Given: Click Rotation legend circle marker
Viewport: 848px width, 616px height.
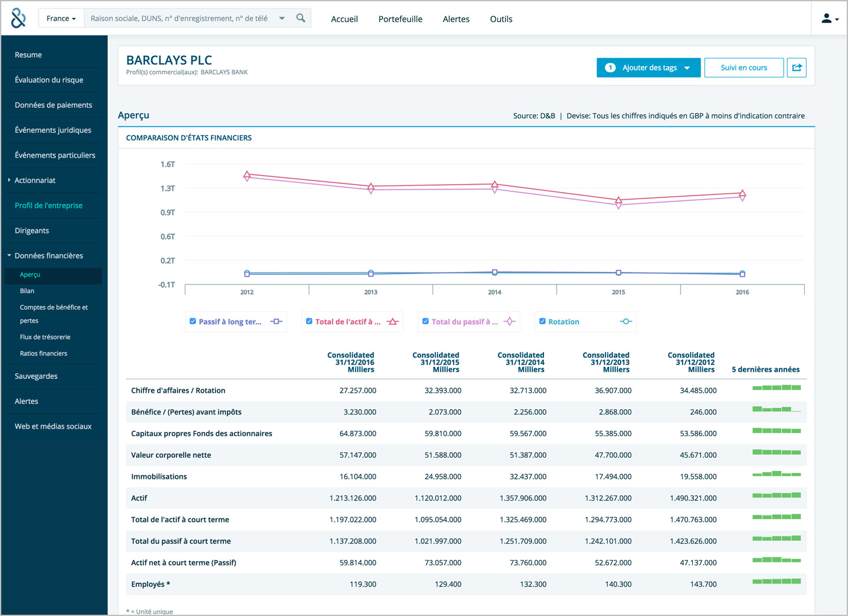Looking at the screenshot, I should [626, 322].
